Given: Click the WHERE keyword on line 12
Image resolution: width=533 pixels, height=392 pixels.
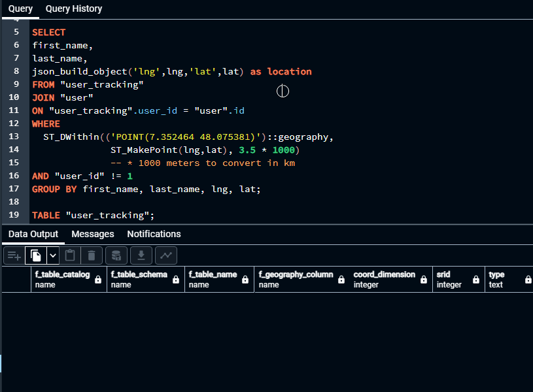Looking at the screenshot, I should (46, 124).
